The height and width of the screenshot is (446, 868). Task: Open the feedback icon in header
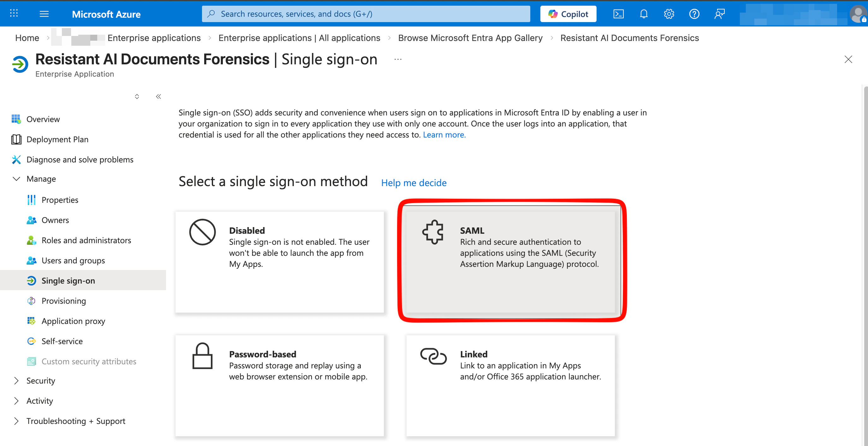point(719,14)
